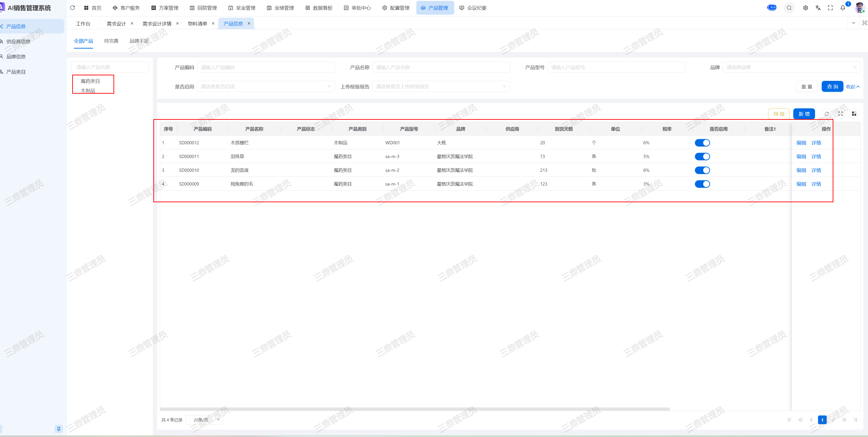Viewport: 868px width, 437px height.
Task: Open the notification bell icon
Action: point(843,8)
